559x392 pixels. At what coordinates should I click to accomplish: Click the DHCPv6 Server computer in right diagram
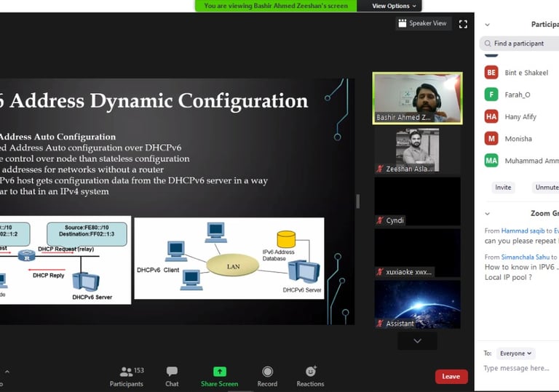(304, 272)
